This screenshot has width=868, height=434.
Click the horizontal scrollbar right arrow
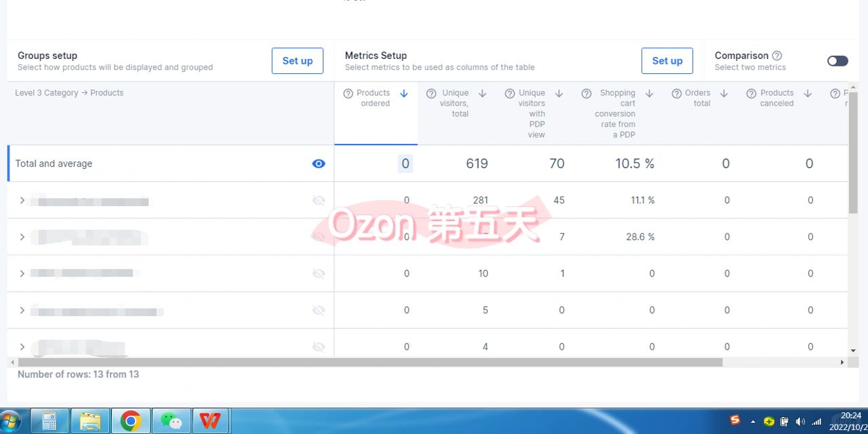tap(842, 363)
